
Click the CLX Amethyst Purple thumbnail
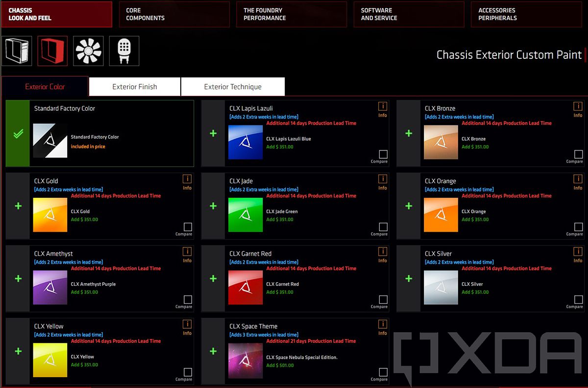pos(50,287)
